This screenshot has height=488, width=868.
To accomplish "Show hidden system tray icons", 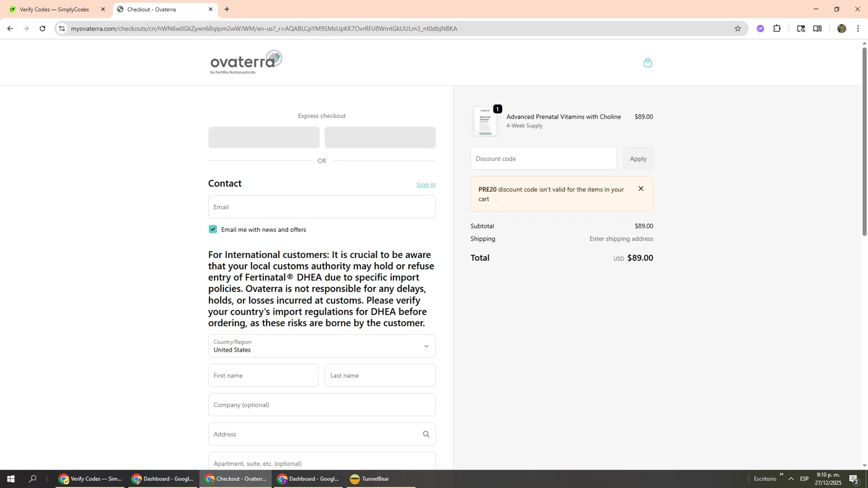I will [790, 479].
